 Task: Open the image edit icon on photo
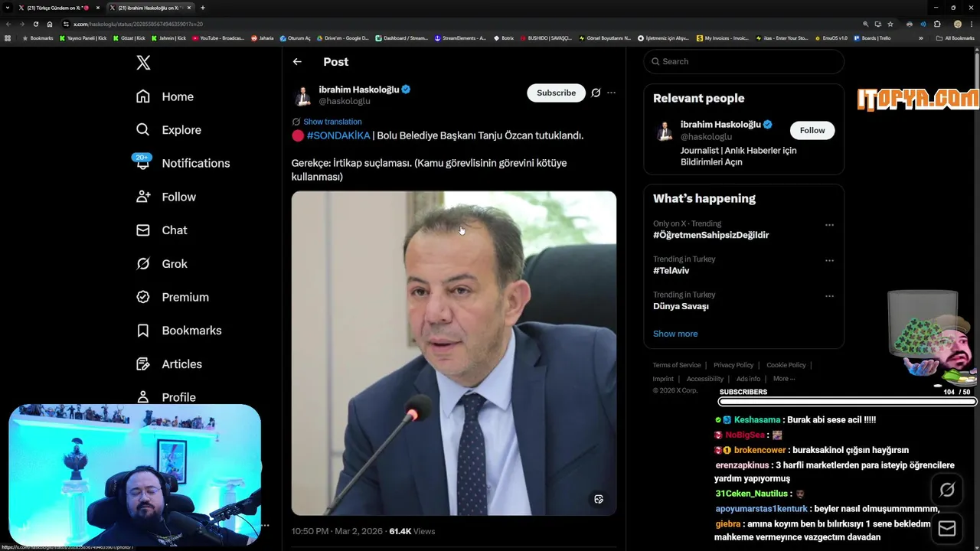point(599,499)
